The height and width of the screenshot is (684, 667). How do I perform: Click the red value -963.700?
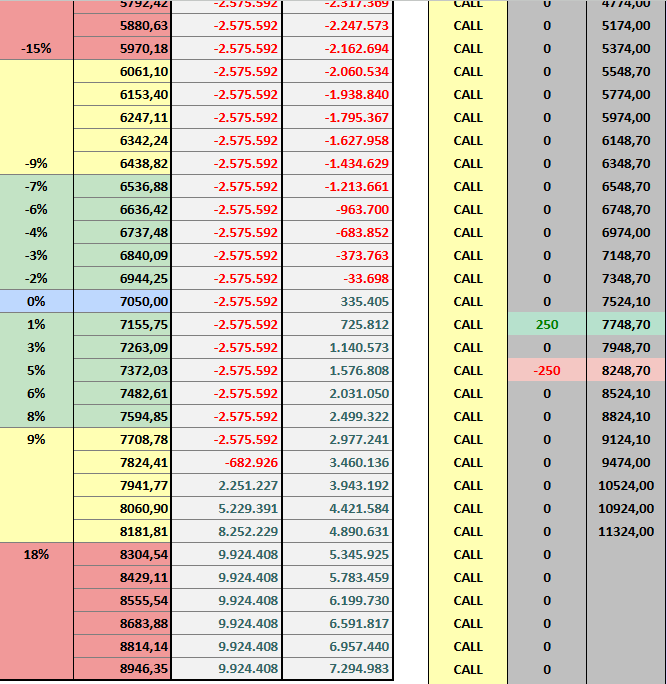338,210
